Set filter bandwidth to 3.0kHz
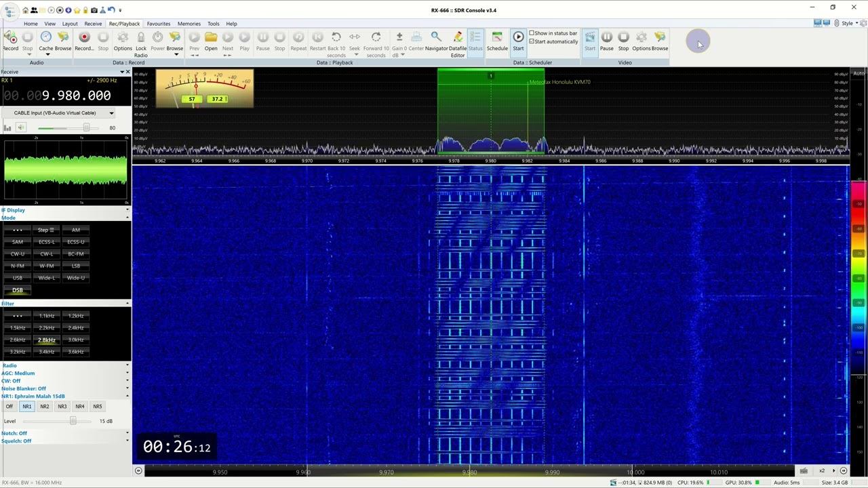 (76, 340)
